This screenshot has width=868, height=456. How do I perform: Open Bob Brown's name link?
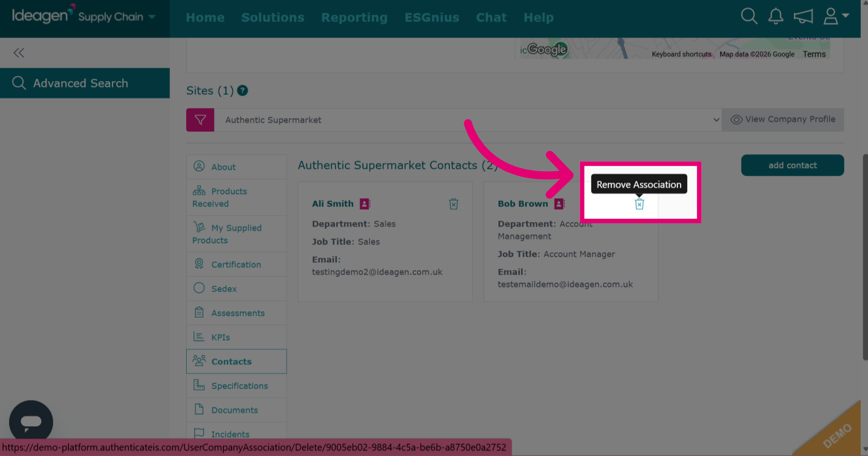523,204
